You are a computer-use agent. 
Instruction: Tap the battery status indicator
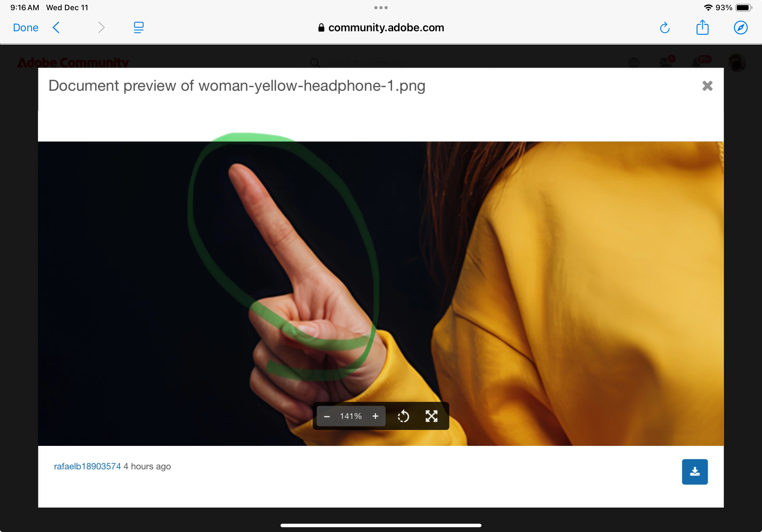pos(743,8)
